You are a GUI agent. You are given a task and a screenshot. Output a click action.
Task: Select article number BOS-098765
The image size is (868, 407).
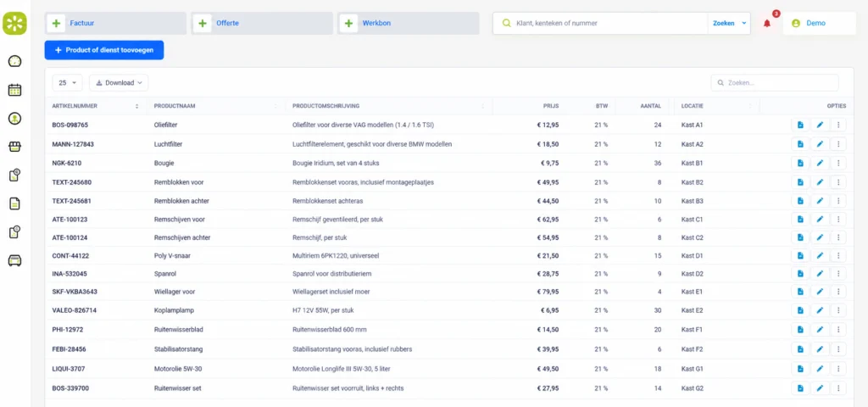[x=70, y=125]
